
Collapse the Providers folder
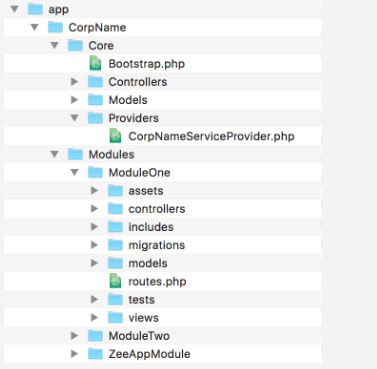click(75, 118)
